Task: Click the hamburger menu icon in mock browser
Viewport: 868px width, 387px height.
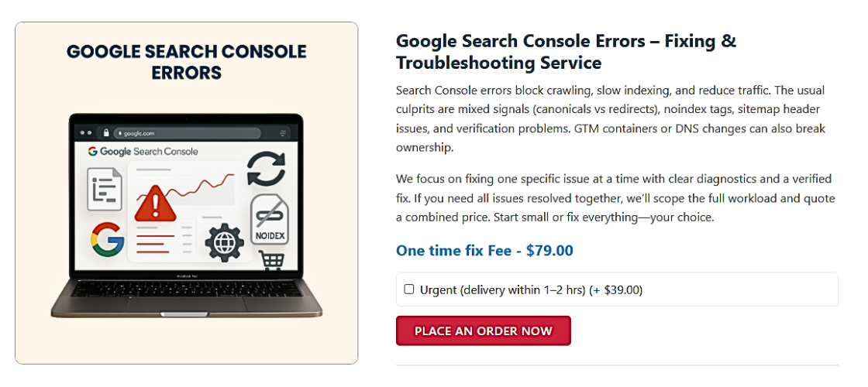Action: coord(283,133)
